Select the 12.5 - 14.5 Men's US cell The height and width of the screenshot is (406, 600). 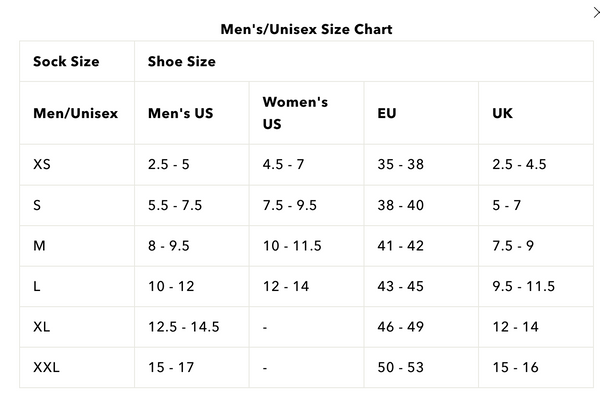click(x=183, y=326)
